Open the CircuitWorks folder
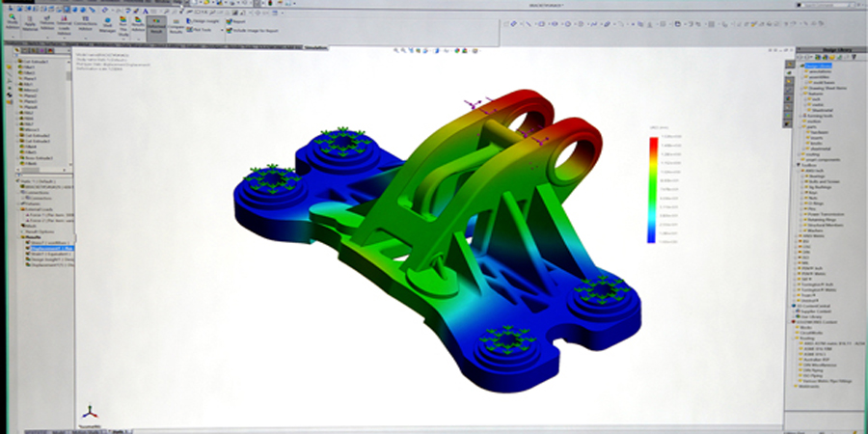 [x=811, y=333]
